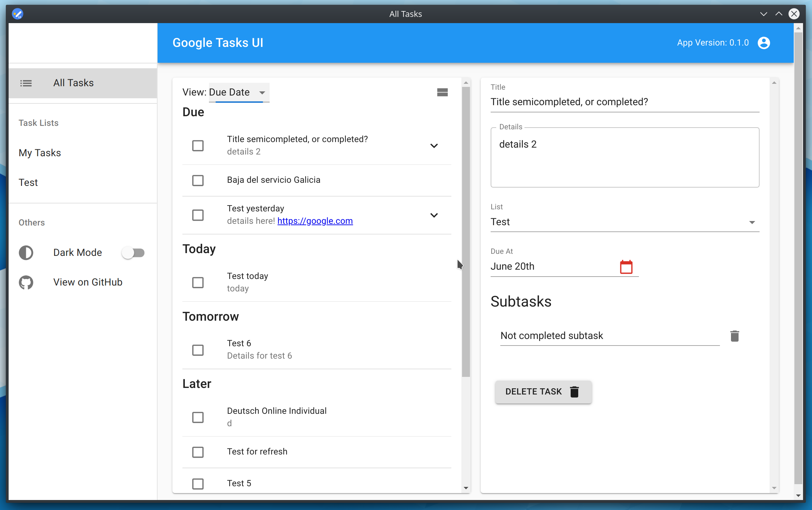Click into the Details text area
This screenshot has width=812, height=510.
click(624, 158)
